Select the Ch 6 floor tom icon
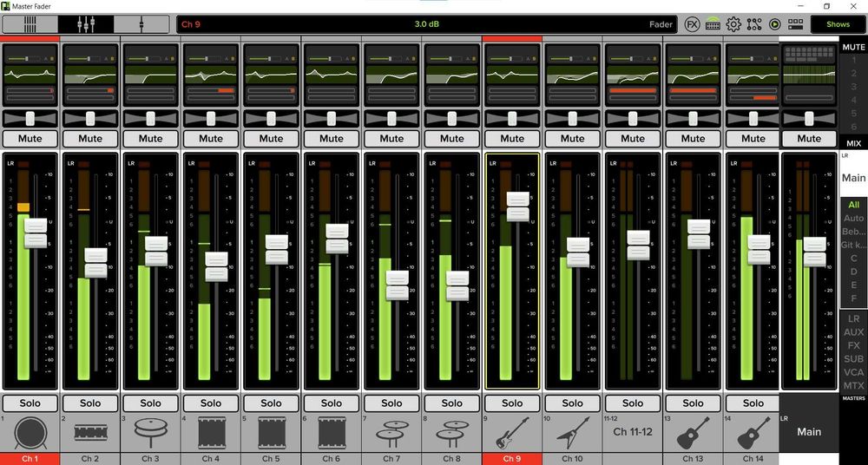Image resolution: width=868 pixels, height=465 pixels. pos(332,432)
